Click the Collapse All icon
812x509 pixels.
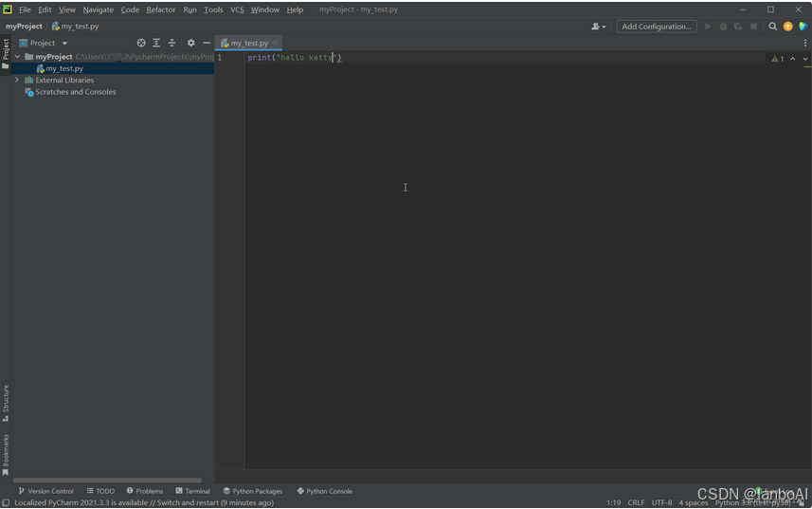(x=171, y=43)
